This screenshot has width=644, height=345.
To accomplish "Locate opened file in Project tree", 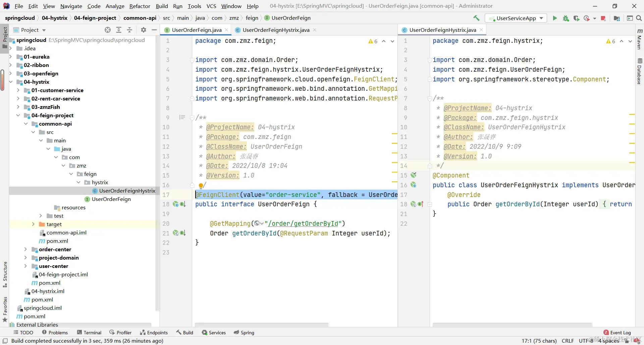I will pyautogui.click(x=108, y=30).
